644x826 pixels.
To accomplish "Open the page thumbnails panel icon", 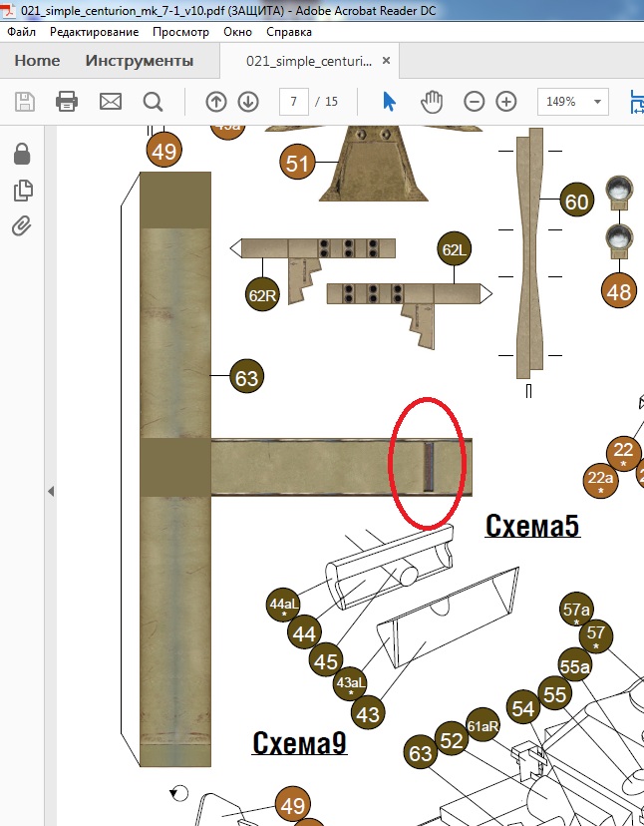I will tap(23, 191).
